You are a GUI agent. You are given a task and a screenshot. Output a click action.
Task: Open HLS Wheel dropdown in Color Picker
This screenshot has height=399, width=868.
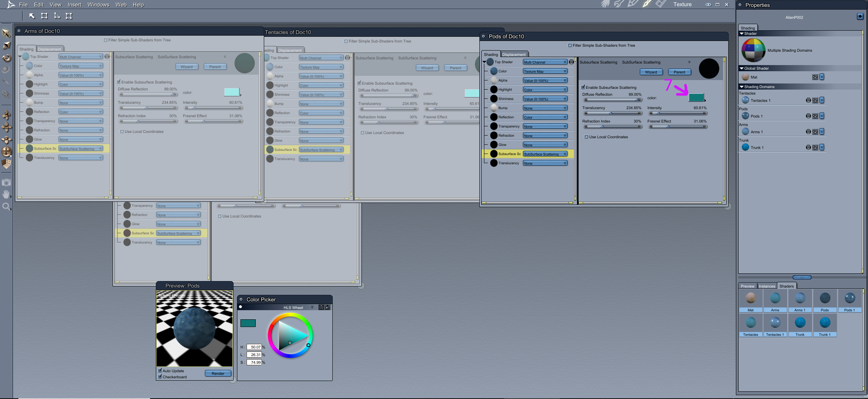pyautogui.click(x=298, y=307)
